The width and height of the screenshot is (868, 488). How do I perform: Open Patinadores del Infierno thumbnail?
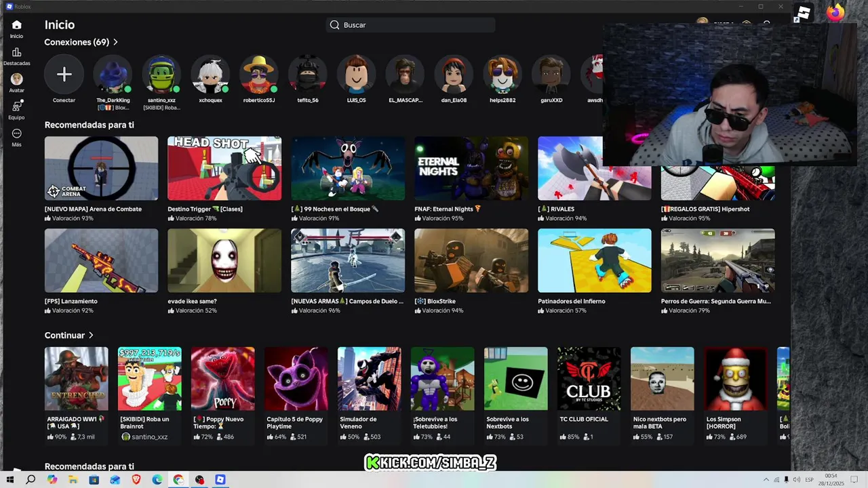coord(595,261)
